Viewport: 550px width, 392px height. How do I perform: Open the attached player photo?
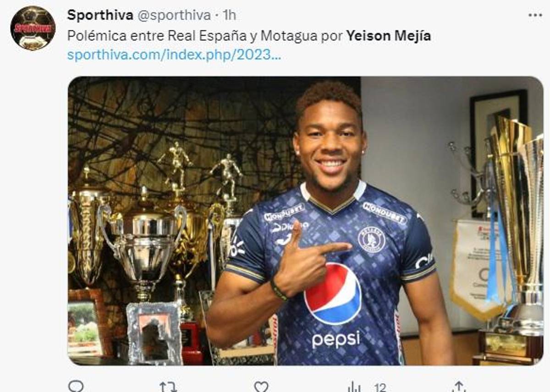click(305, 221)
